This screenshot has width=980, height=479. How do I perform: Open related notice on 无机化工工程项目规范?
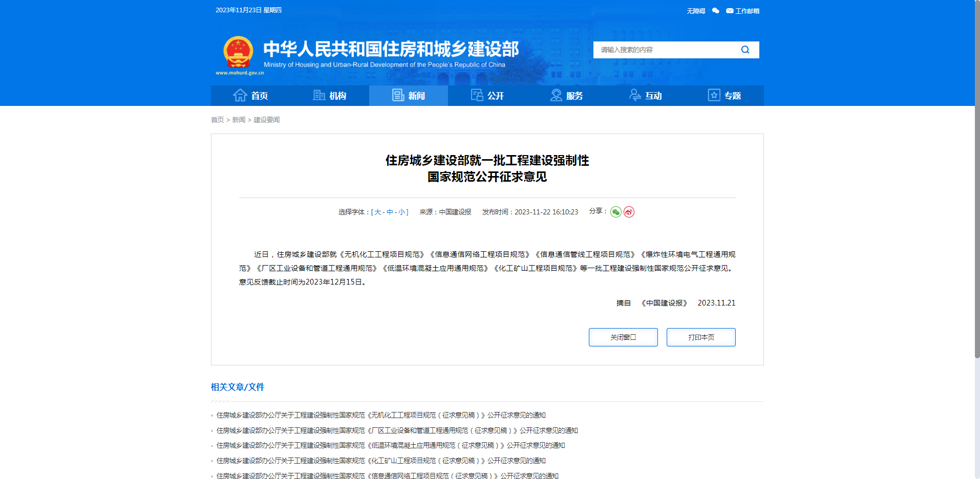point(381,415)
